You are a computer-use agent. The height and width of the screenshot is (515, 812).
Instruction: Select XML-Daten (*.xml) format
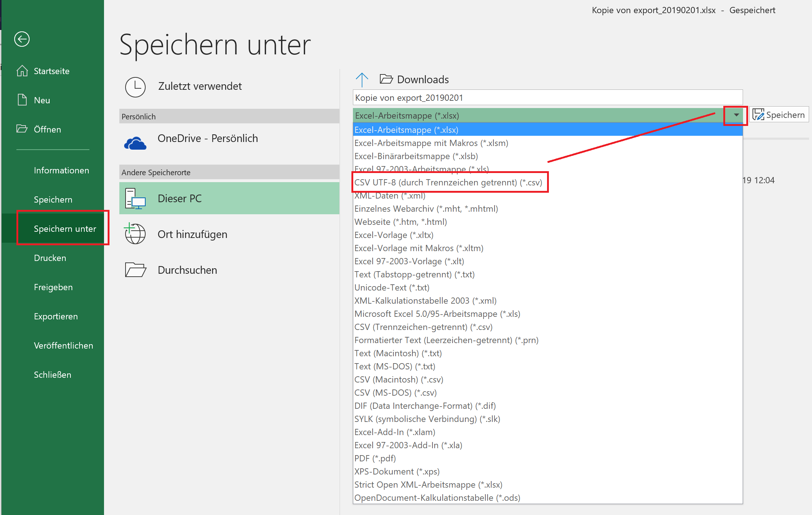pos(547,196)
